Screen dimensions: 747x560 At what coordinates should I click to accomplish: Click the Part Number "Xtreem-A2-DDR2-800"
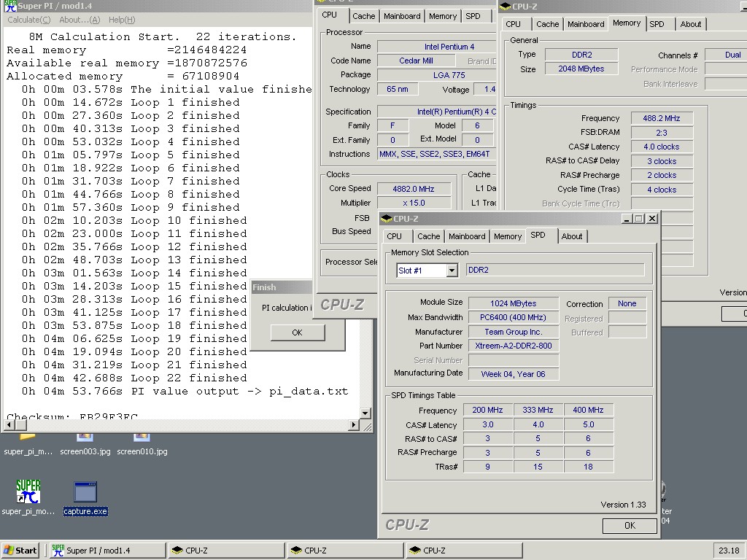point(513,346)
